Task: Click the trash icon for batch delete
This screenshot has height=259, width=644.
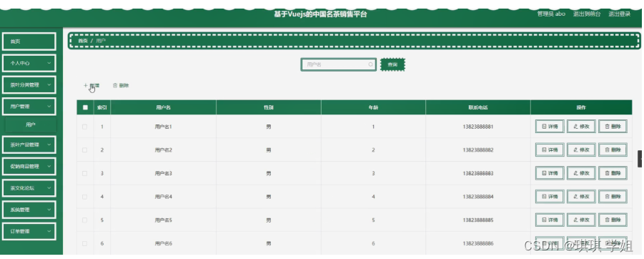Action: pos(115,86)
